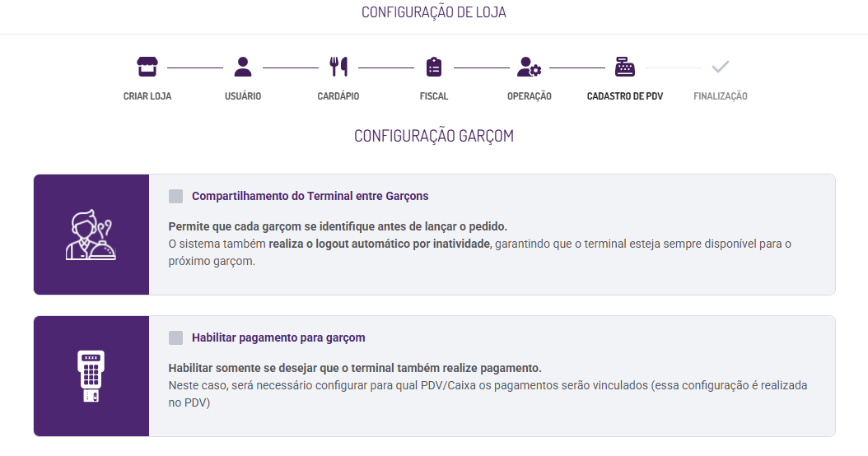The height and width of the screenshot is (456, 868).
Task: Go to the CRIAR LOJA step label
Action: pyautogui.click(x=147, y=96)
